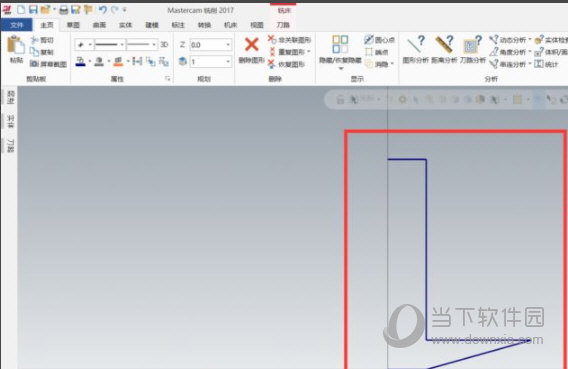Image resolution: width=568 pixels, height=369 pixels.
Task: Open the toolpath analysis tool
Action: [x=472, y=45]
